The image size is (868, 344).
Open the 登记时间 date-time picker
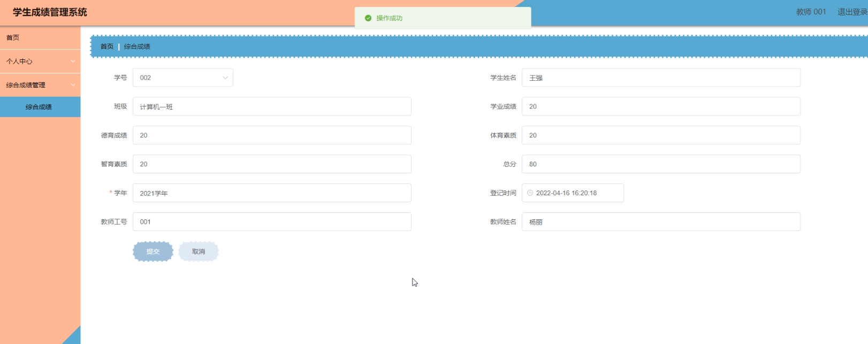(573, 193)
